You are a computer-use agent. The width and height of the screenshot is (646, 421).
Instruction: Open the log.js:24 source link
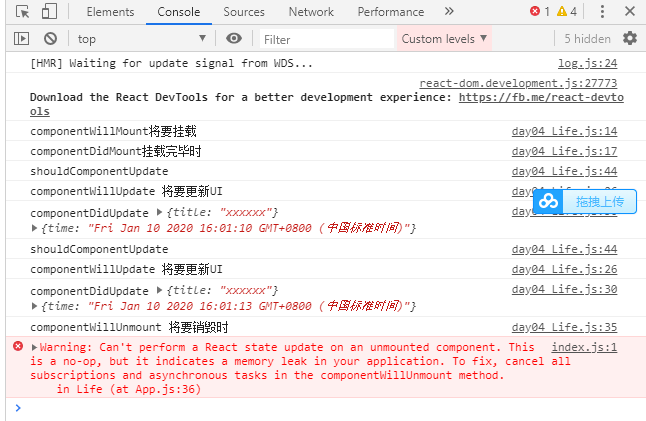(x=587, y=63)
